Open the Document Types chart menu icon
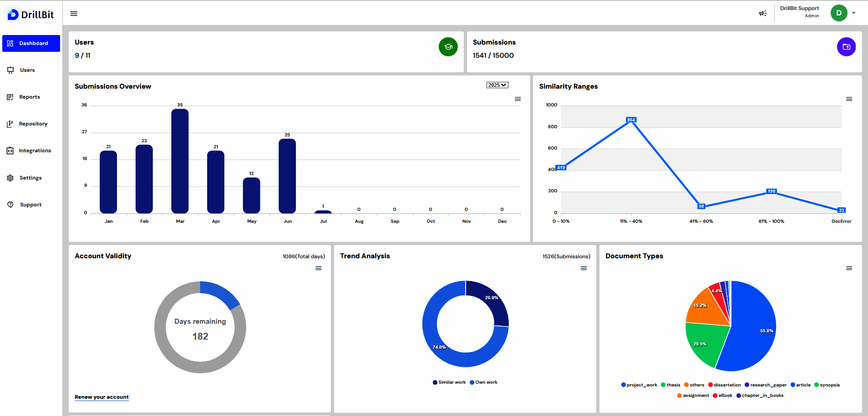Image resolution: width=868 pixels, height=416 pixels. click(x=849, y=268)
